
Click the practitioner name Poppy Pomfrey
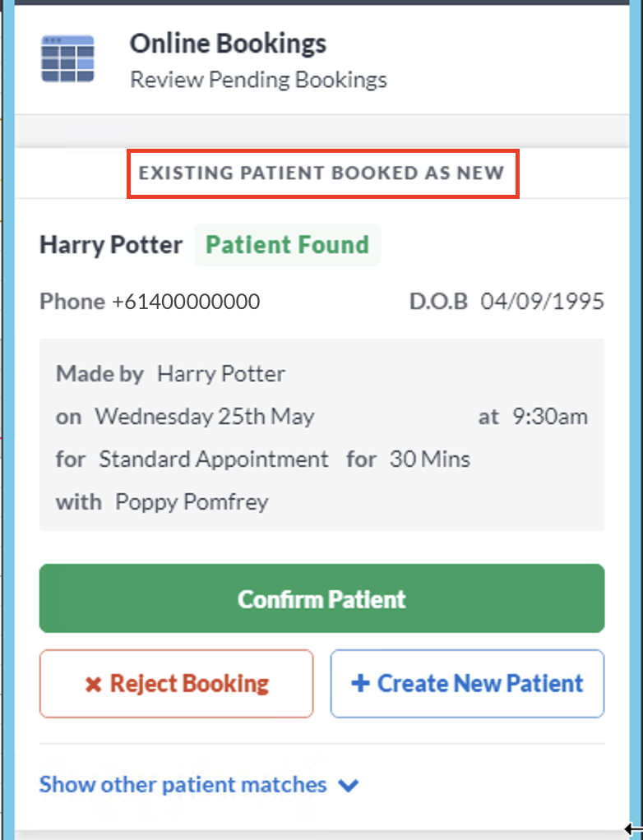coord(192,502)
